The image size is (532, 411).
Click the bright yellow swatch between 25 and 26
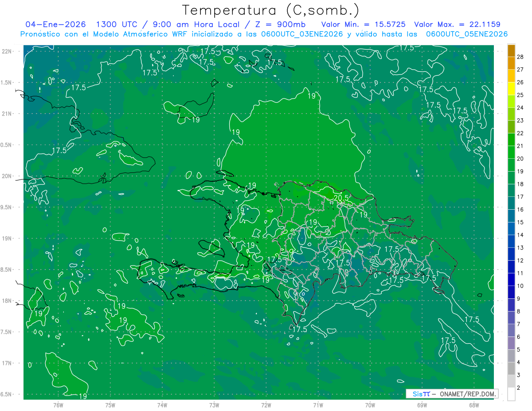tap(511, 89)
